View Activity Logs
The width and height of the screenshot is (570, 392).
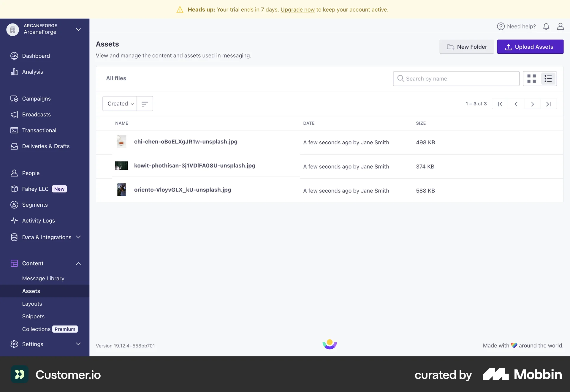pyautogui.click(x=38, y=221)
